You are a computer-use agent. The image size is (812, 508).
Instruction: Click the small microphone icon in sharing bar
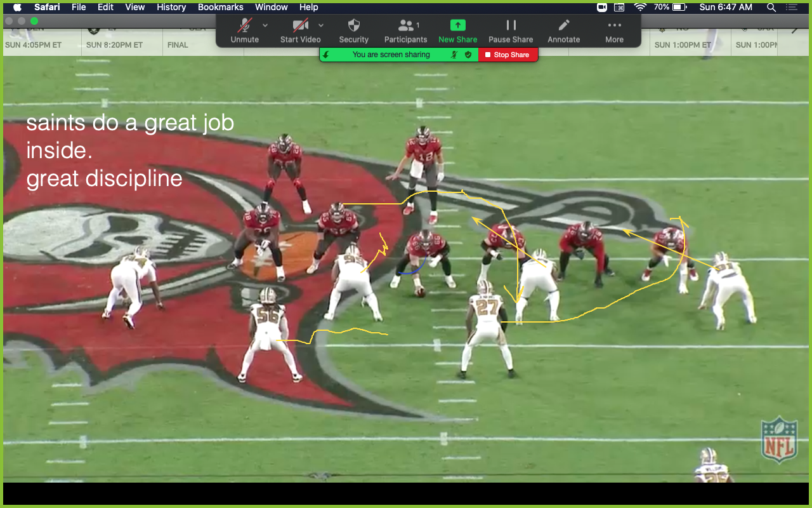454,55
